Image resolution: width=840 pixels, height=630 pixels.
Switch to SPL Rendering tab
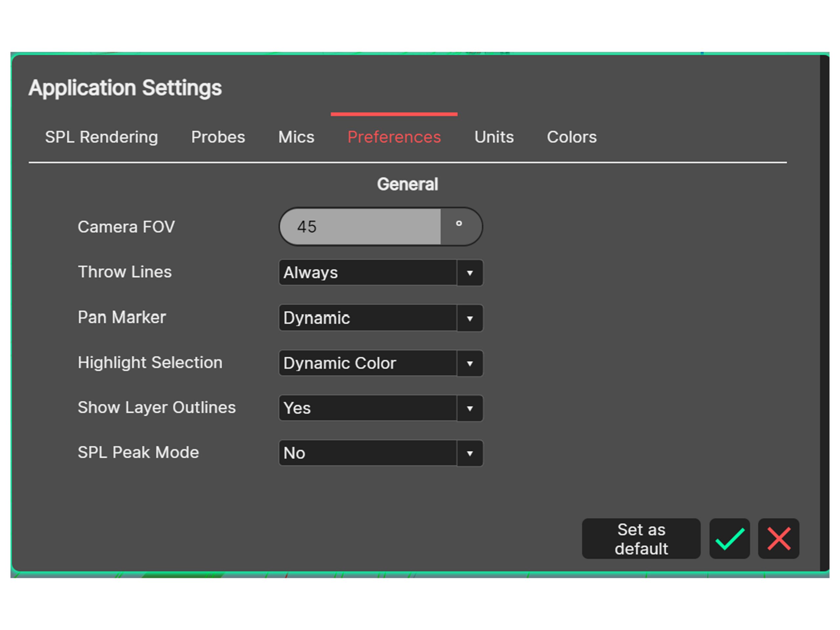(101, 137)
